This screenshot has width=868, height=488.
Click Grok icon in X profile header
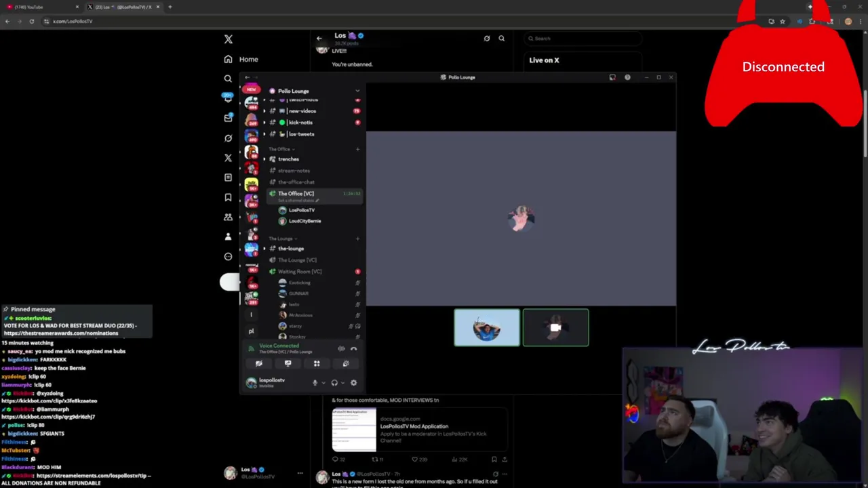pos(487,39)
